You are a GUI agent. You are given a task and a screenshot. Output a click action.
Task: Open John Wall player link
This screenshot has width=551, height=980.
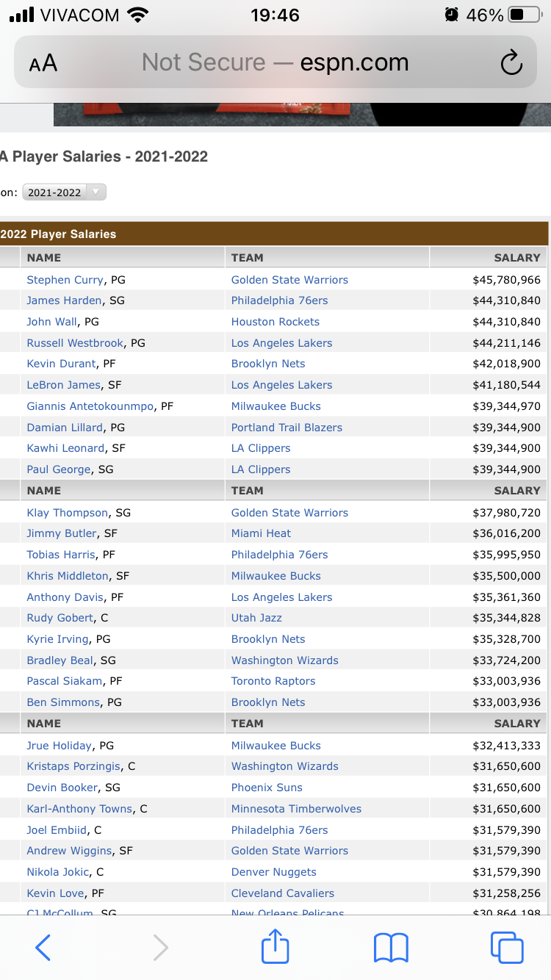coord(52,322)
